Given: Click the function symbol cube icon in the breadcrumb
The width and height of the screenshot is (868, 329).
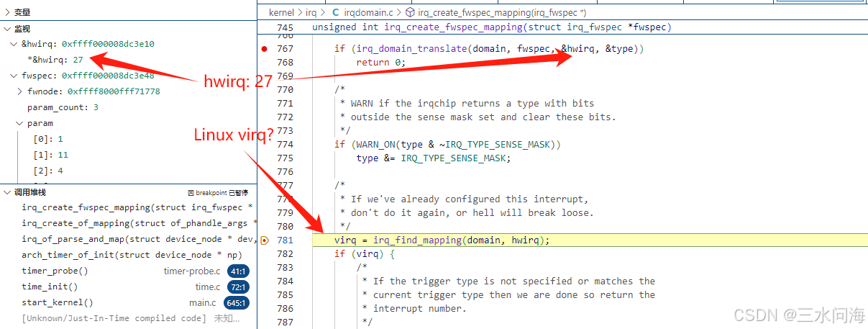Looking at the screenshot, I should click(x=410, y=12).
